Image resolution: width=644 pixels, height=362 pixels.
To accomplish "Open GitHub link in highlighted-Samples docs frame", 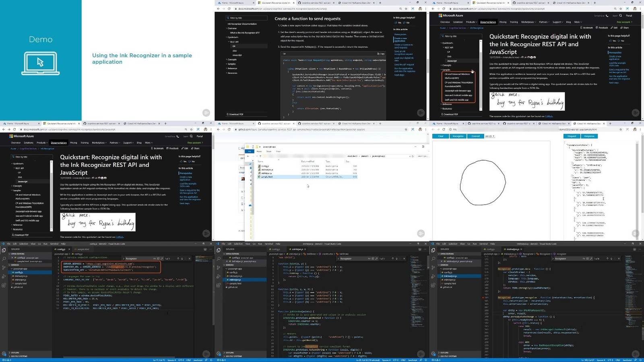I will pyautogui.click(x=549, y=116).
